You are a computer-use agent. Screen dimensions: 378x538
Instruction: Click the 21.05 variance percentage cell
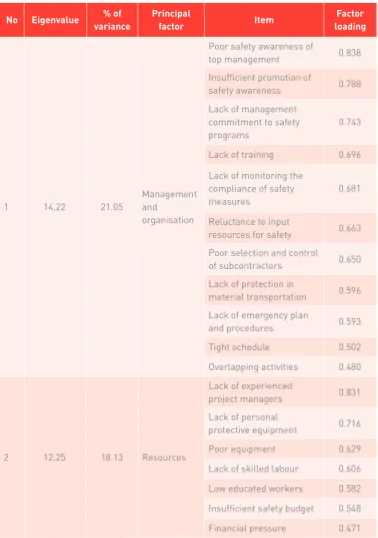point(112,207)
